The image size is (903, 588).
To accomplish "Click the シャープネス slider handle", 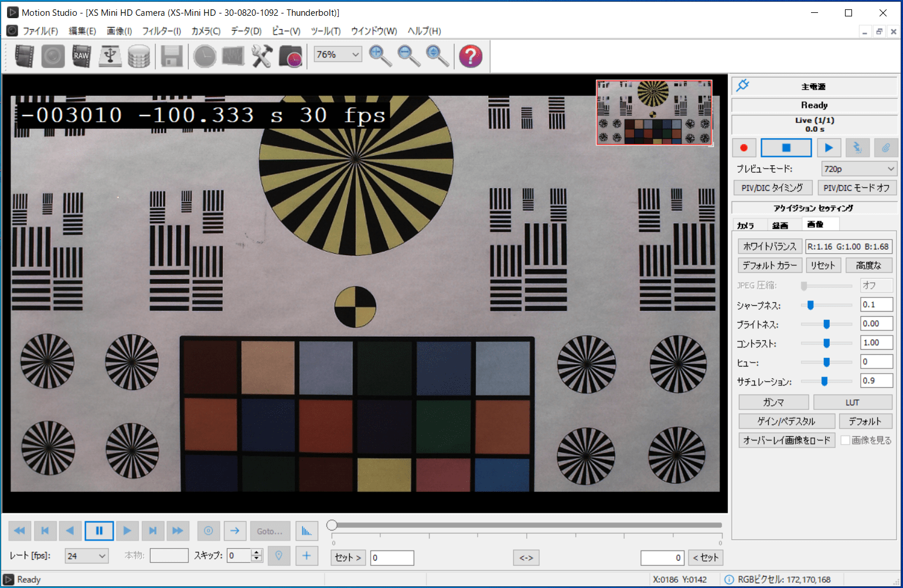I will [810, 305].
